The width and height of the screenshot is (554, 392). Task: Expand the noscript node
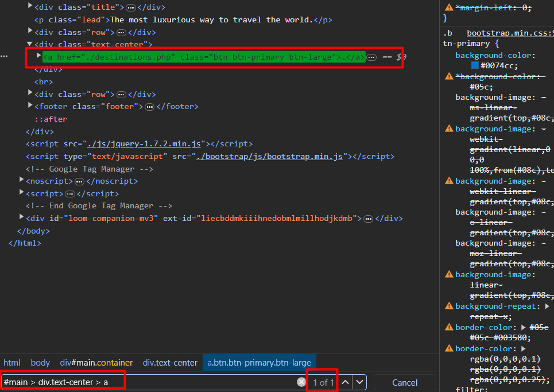22,180
